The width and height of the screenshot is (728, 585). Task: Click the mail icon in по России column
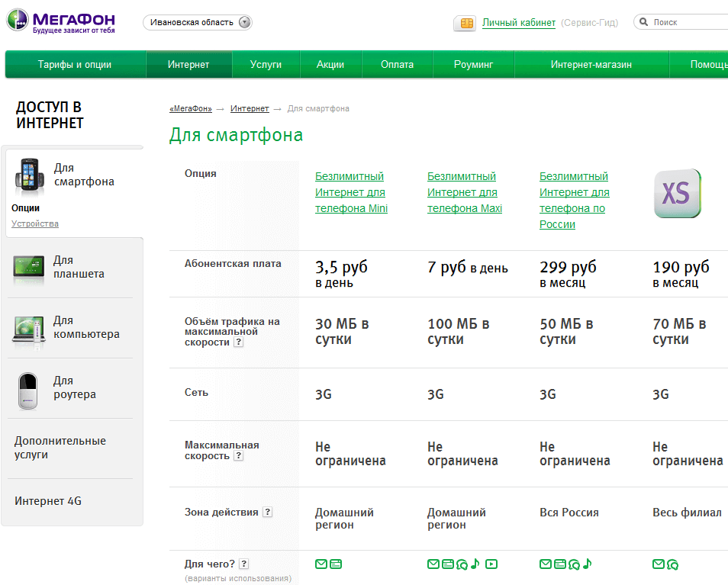pyautogui.click(x=546, y=564)
